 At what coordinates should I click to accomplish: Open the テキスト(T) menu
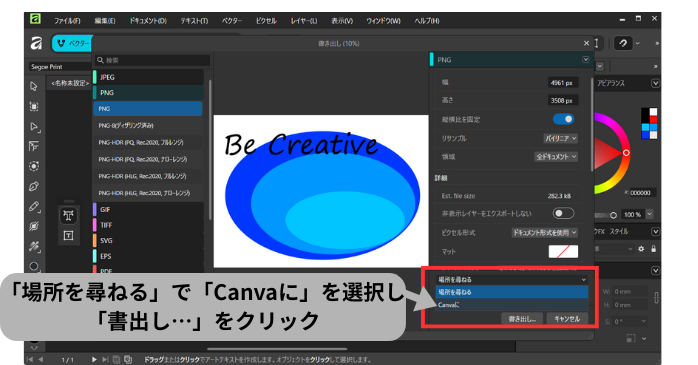tap(194, 21)
